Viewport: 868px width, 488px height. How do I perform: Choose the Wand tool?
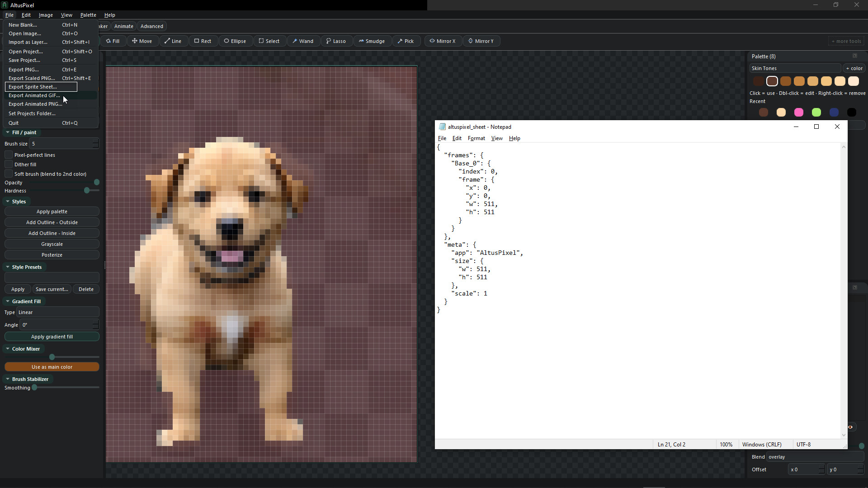tap(303, 41)
